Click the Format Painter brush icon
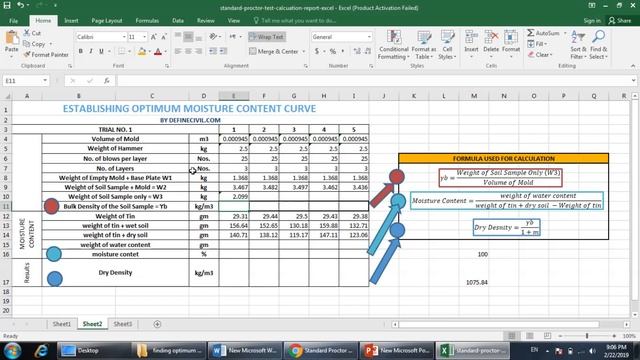This screenshot has height=360, width=640. tap(27, 54)
